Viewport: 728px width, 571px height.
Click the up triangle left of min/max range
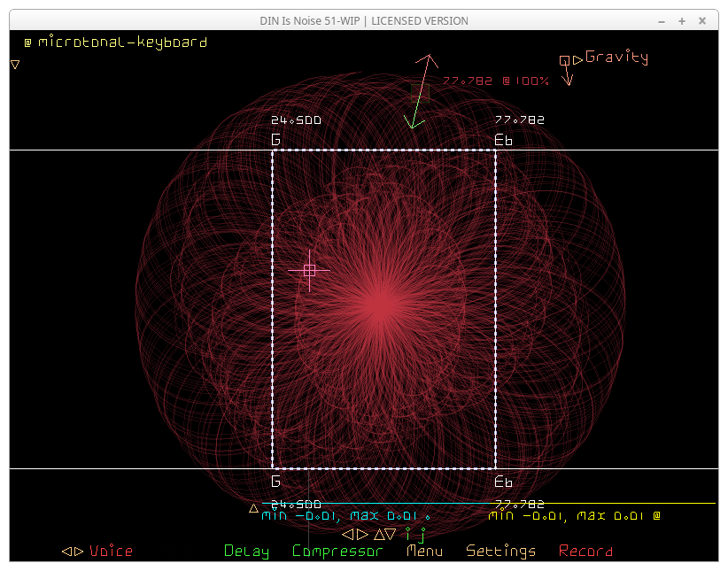pos(254,508)
